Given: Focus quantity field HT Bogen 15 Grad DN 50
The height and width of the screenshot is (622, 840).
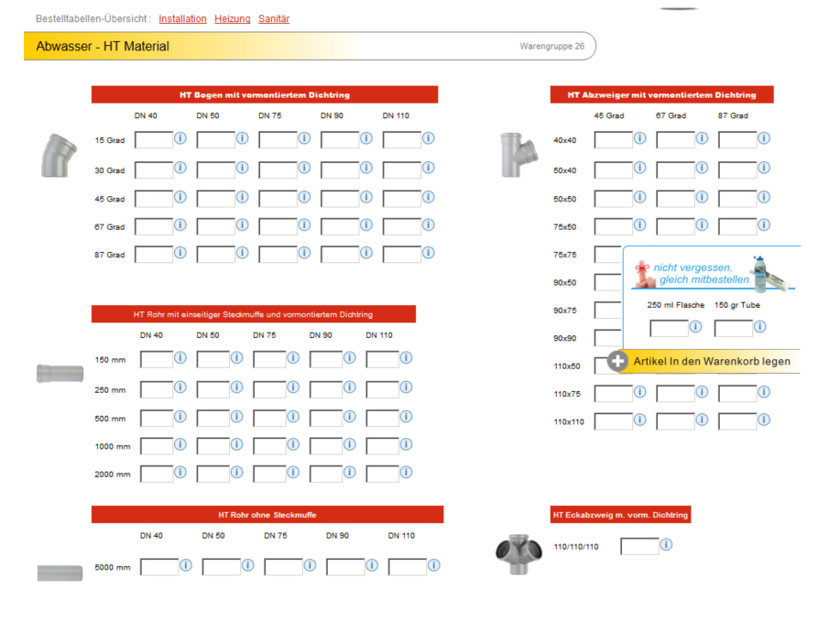Looking at the screenshot, I should [216, 140].
